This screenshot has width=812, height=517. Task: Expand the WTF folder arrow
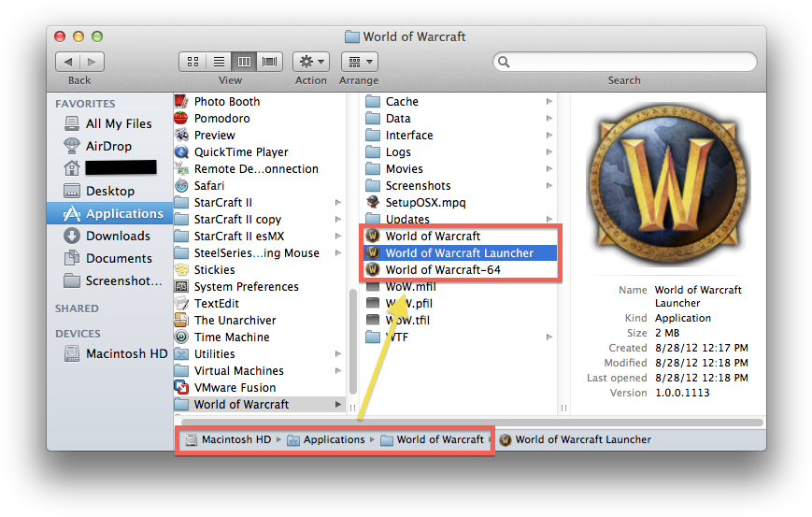coord(549,337)
